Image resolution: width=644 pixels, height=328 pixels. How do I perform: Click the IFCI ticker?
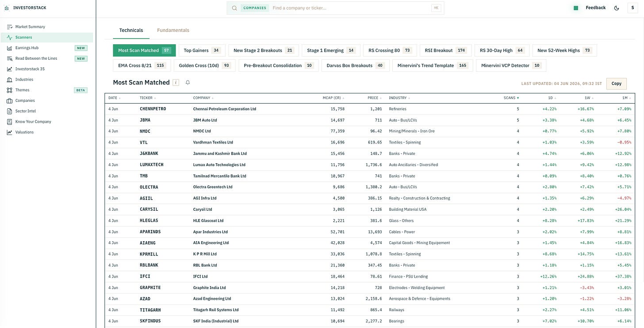145,277
